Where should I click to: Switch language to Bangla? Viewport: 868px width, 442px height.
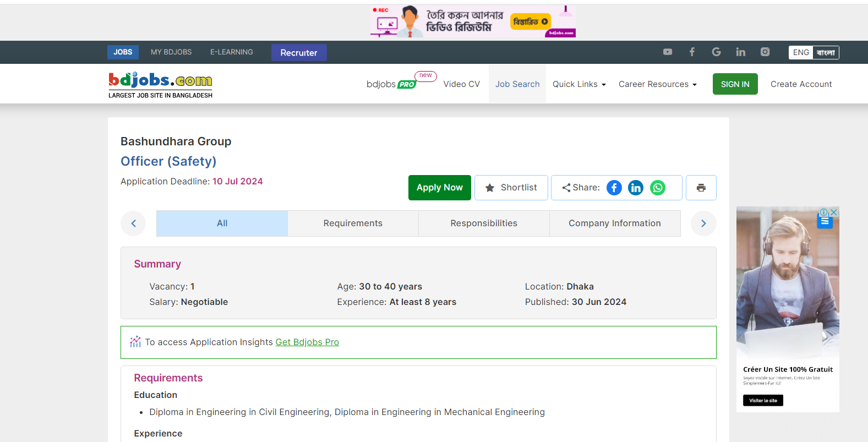coord(826,52)
